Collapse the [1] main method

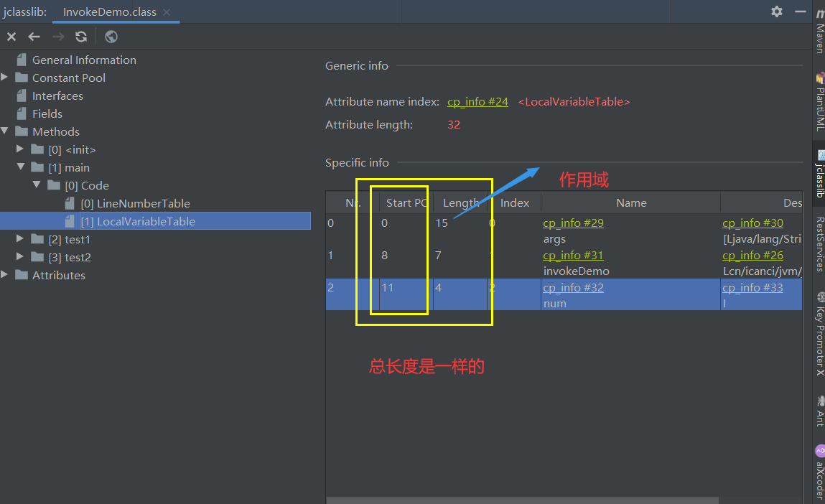pyautogui.click(x=21, y=167)
